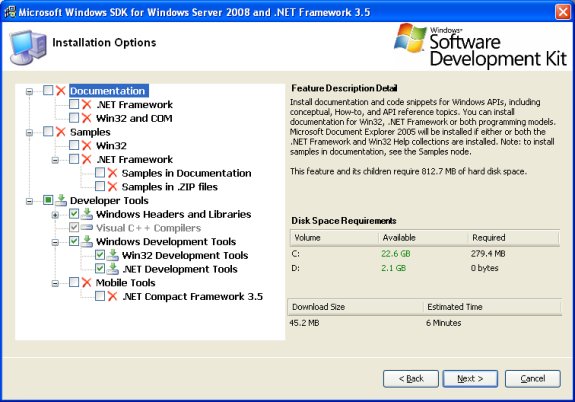This screenshot has width=575, height=402.
Task: Collapse the Documentation tree node
Action: click(29, 91)
